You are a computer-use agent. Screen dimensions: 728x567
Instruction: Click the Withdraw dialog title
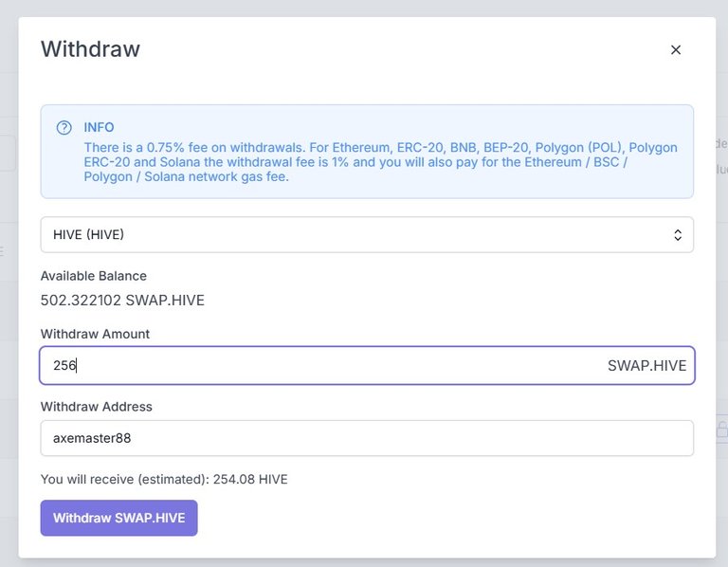coord(91,48)
